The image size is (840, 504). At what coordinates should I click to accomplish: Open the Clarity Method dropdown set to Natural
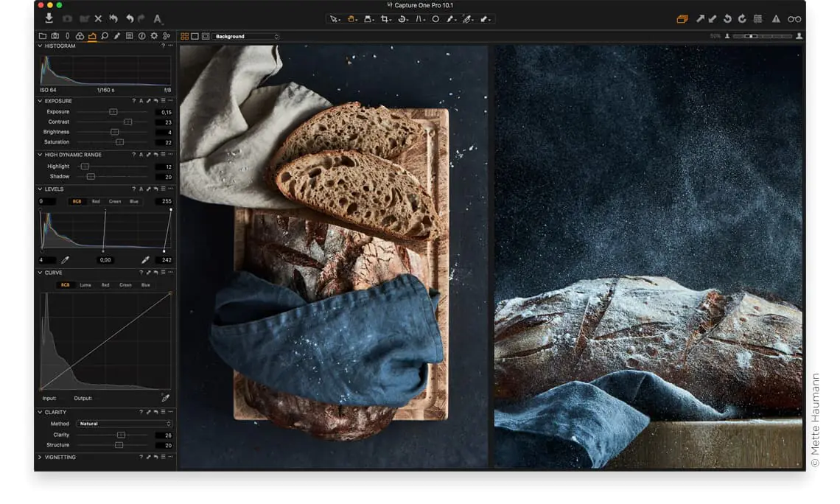[125, 424]
